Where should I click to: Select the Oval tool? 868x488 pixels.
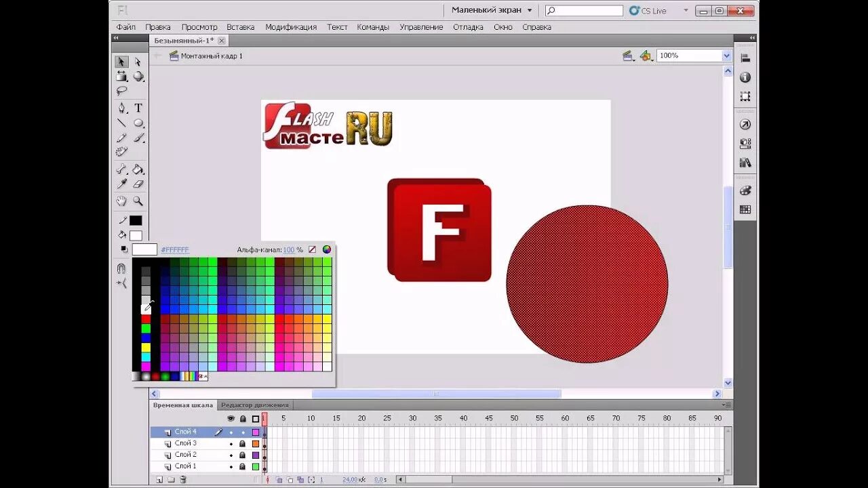tap(138, 123)
